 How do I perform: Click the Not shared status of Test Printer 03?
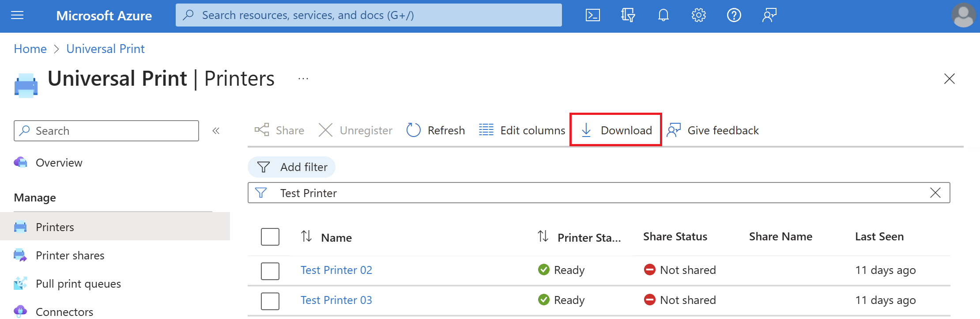[680, 300]
